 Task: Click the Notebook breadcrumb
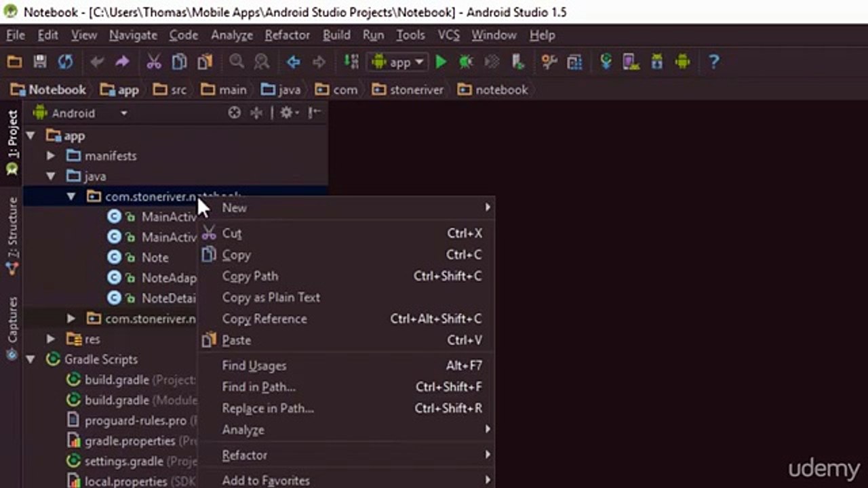[x=49, y=89]
